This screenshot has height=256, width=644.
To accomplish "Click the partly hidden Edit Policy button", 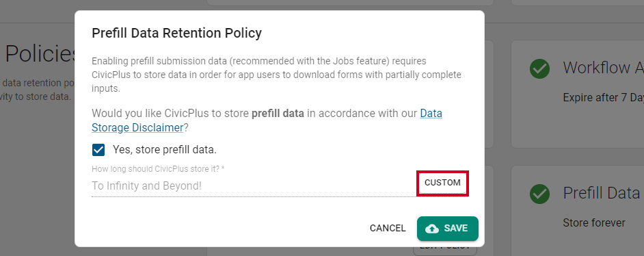I will point(445,248).
